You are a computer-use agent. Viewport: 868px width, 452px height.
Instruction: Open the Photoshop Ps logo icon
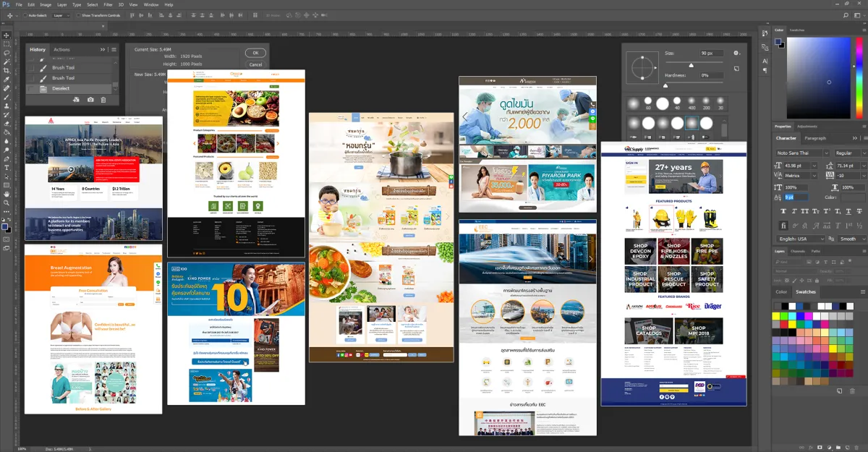[6, 4]
